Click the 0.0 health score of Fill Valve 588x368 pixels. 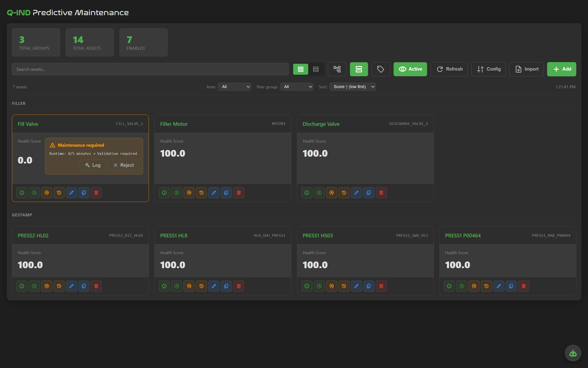pos(25,160)
